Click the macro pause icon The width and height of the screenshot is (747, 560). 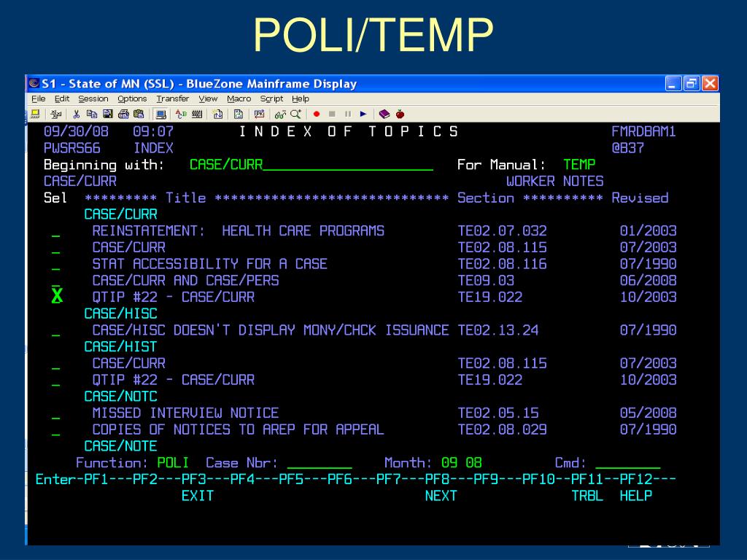tap(348, 114)
